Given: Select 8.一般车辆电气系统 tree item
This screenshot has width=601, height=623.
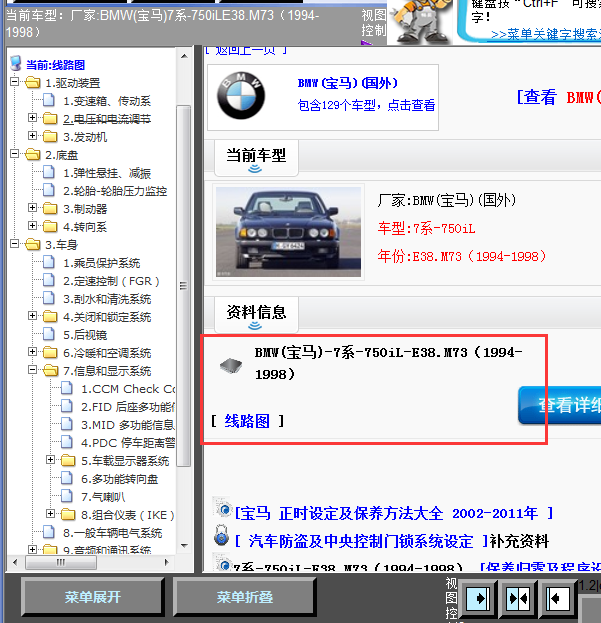Looking at the screenshot, I should (112, 533).
